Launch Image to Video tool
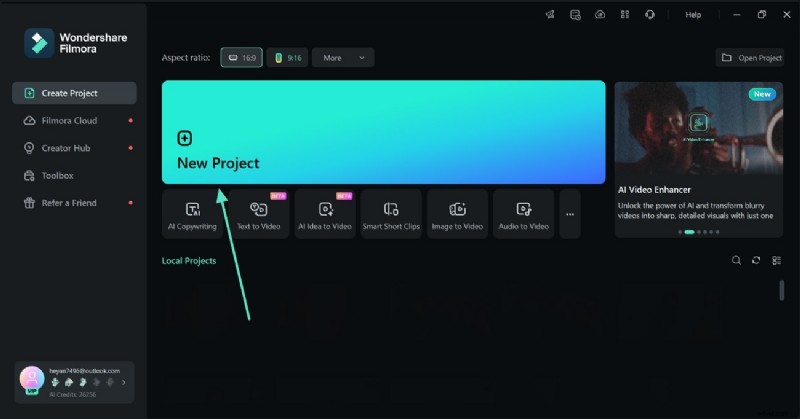The height and width of the screenshot is (419, 800). (457, 214)
